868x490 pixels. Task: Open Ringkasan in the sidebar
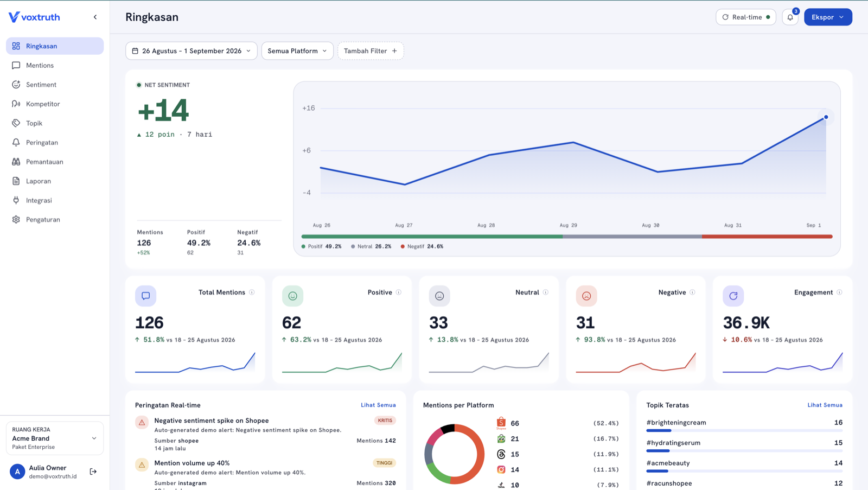(55, 46)
